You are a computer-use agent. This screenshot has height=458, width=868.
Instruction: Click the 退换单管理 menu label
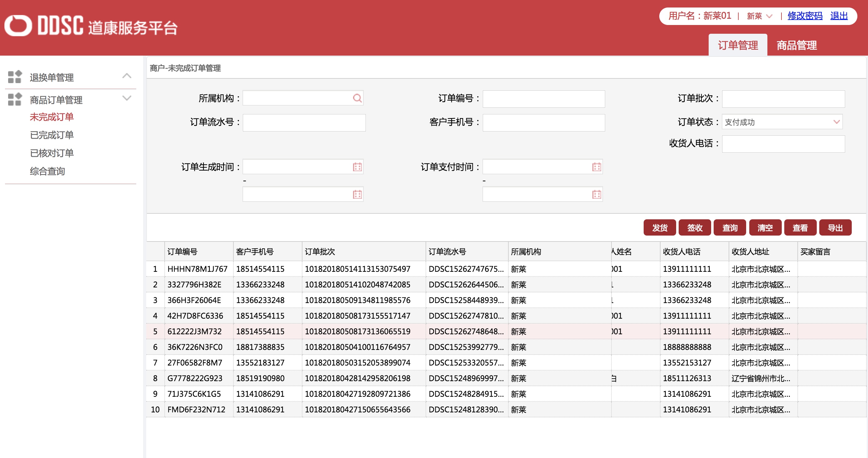pyautogui.click(x=52, y=77)
